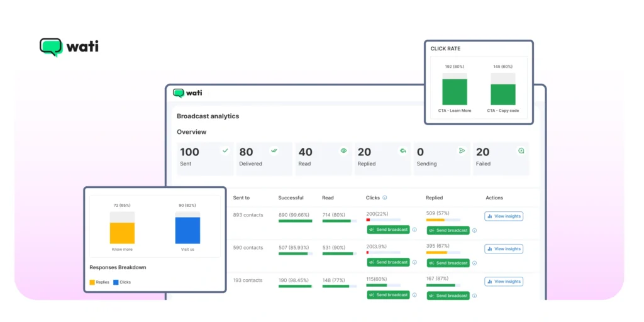Click the info icon beside Clicks header
644x322 pixels.
point(384,197)
